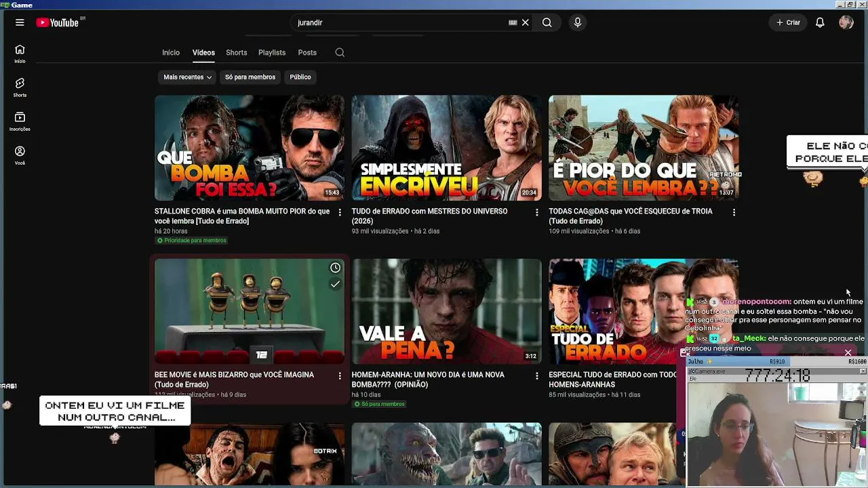This screenshot has height=488, width=868.
Task: Click title TUDO de ERRADO com MESTRES DO UNIVERSO
Action: [430, 216]
